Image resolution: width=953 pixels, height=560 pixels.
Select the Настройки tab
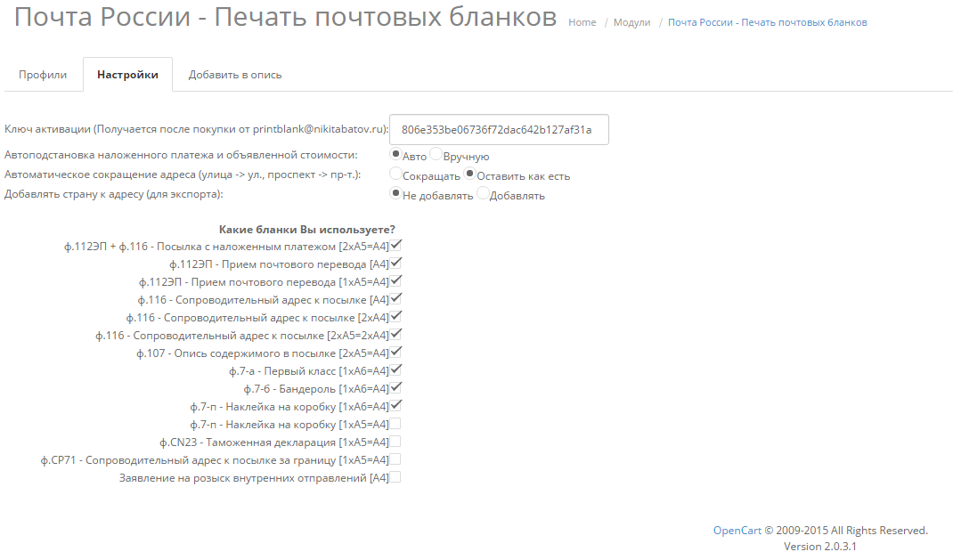coord(127,75)
